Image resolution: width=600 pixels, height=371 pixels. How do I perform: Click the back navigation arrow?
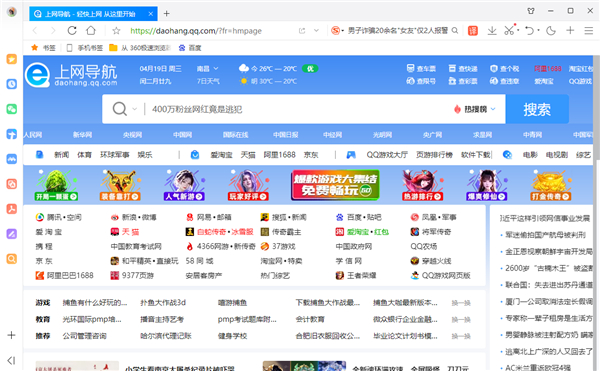pyautogui.click(x=35, y=31)
